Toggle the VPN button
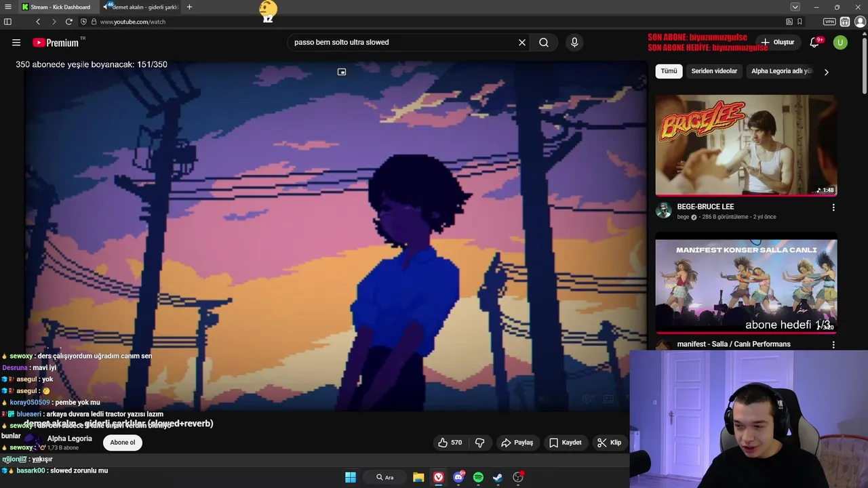 829,22
